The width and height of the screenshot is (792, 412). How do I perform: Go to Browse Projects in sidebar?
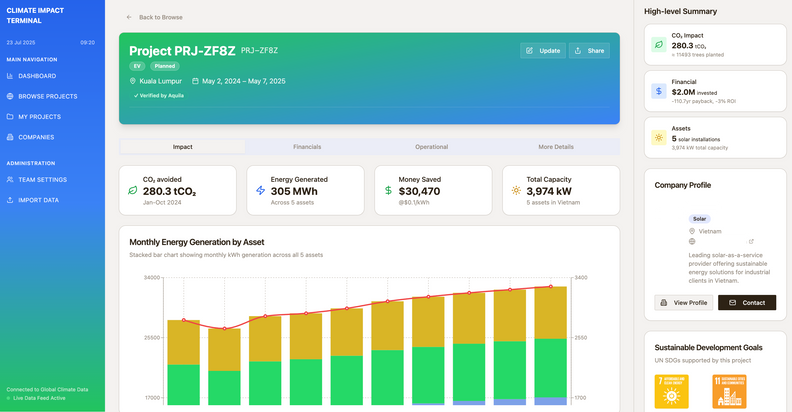[x=47, y=96]
